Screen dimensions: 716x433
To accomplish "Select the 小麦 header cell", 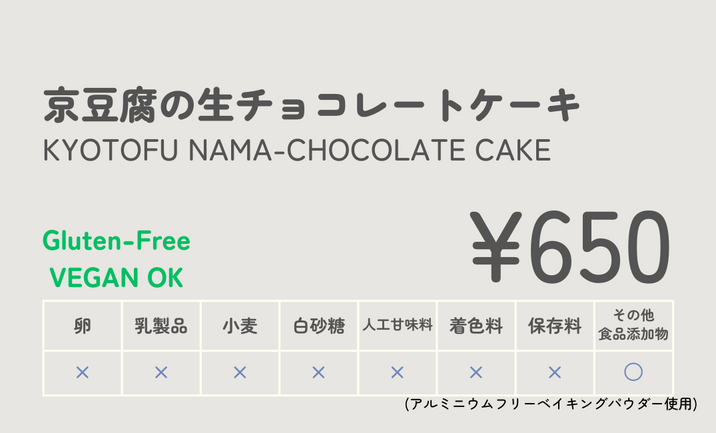I will pos(240,326).
